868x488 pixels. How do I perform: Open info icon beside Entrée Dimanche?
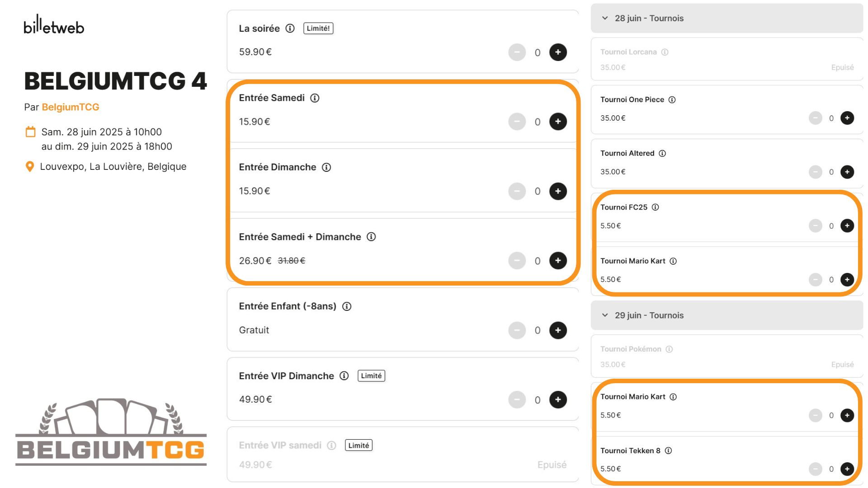[x=326, y=168]
